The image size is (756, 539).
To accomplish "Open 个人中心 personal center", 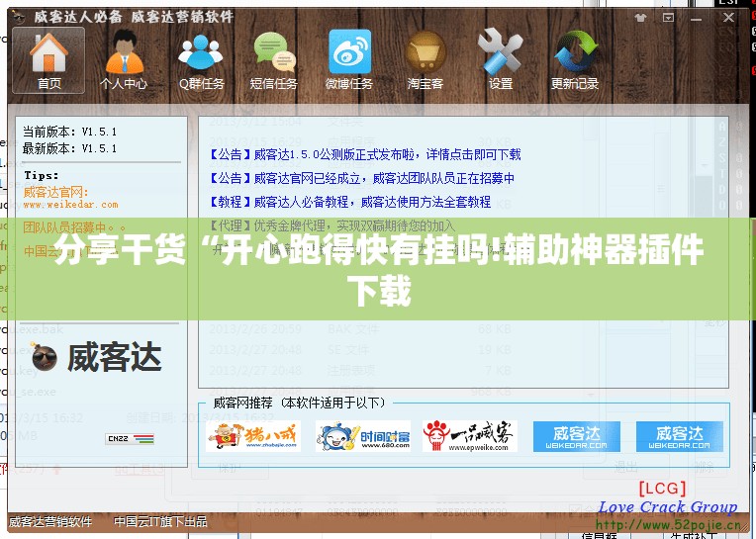I will pyautogui.click(x=124, y=60).
